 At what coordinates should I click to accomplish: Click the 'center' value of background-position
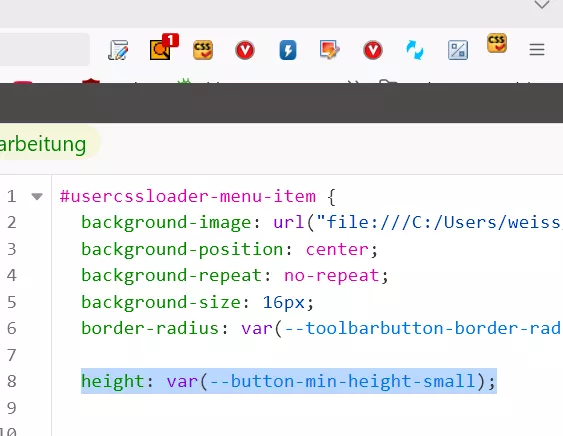[x=337, y=249]
